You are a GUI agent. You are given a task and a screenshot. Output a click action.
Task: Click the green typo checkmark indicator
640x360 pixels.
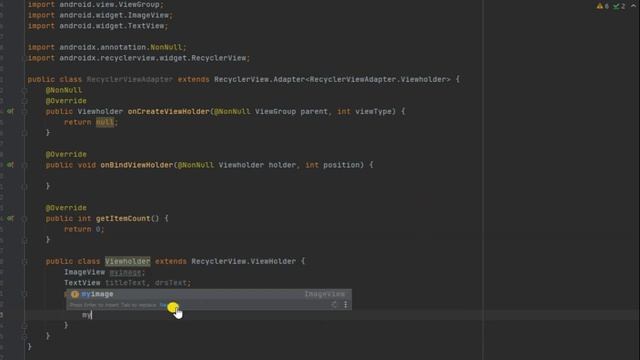tap(616, 6)
